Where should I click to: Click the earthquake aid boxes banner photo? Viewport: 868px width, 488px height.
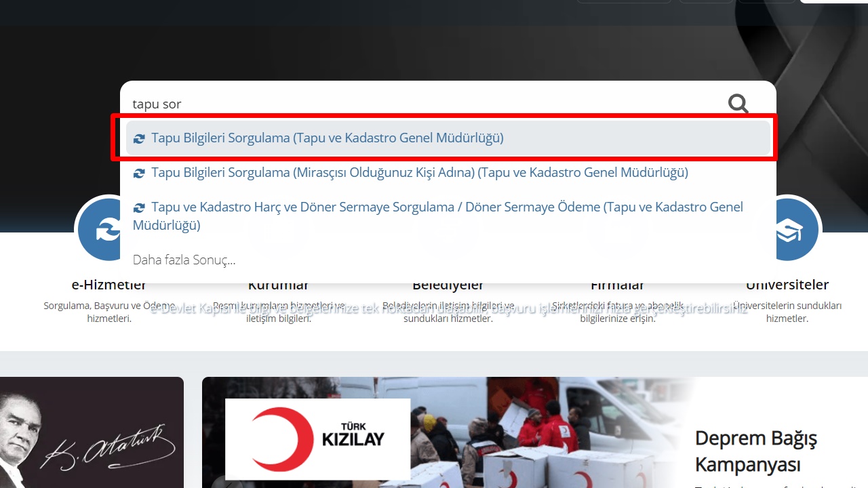[542, 434]
